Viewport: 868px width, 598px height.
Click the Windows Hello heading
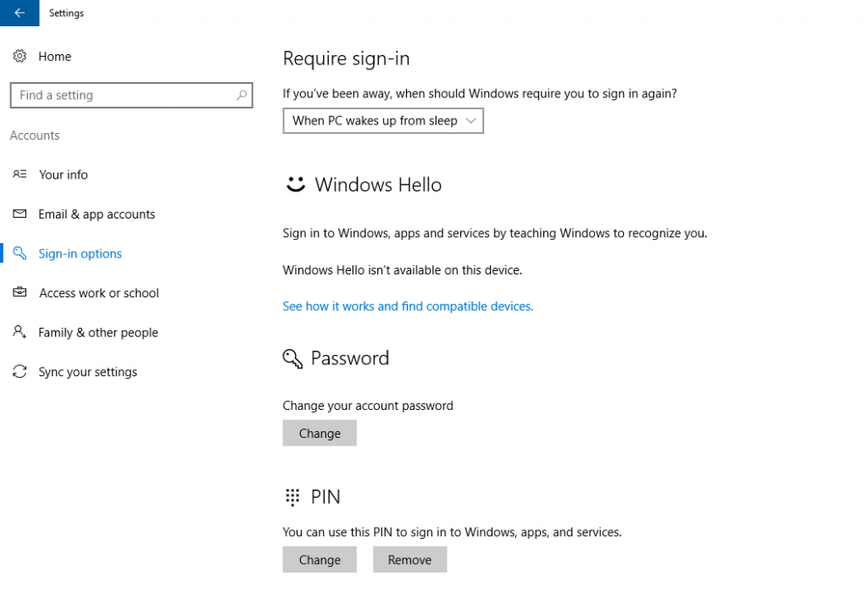coord(378,184)
